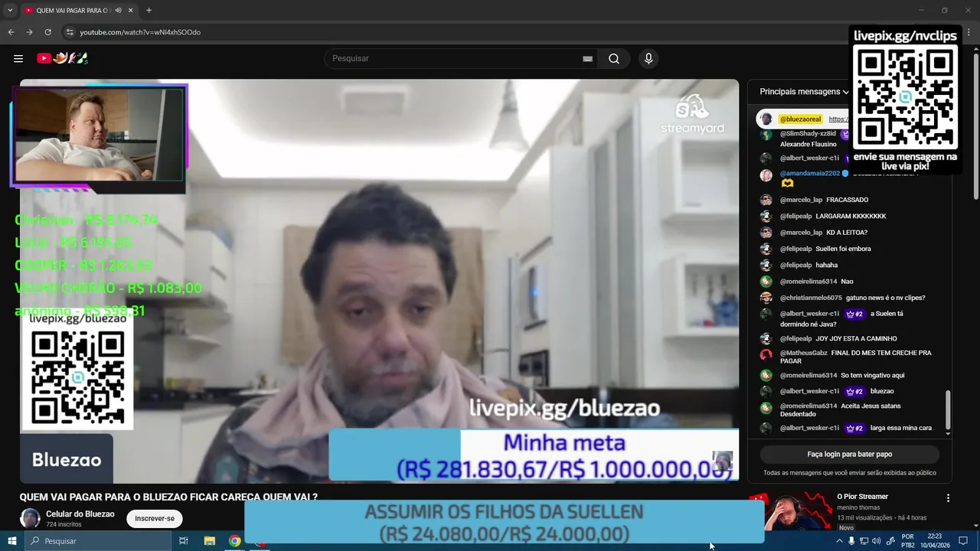This screenshot has width=980, height=551.
Task: Open network status icon in system tray
Action: (864, 541)
